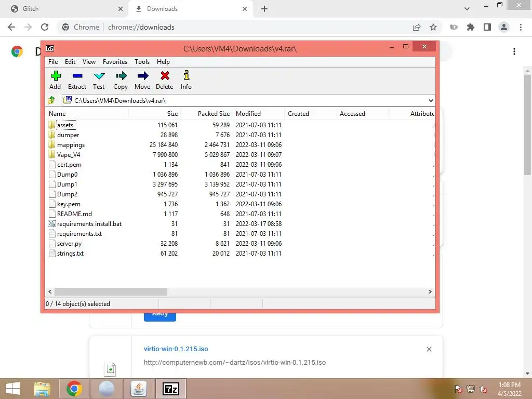
Task: Open the View menu
Action: (x=89, y=62)
